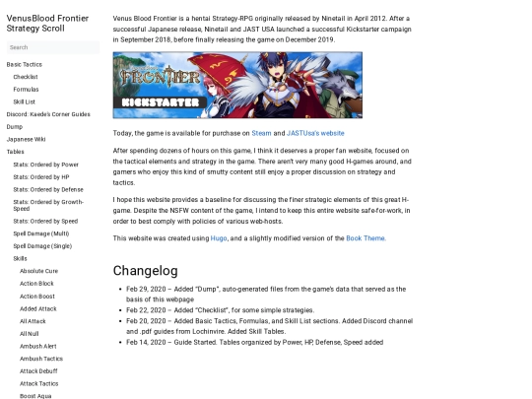Open Stats: Ordered by HP
This screenshot has width=532, height=399.
41,177
